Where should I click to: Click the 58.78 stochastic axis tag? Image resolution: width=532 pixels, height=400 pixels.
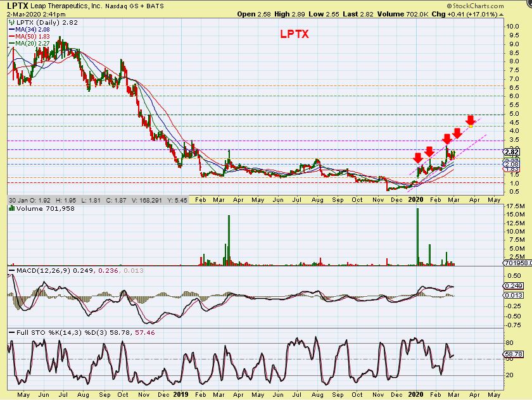click(x=514, y=354)
